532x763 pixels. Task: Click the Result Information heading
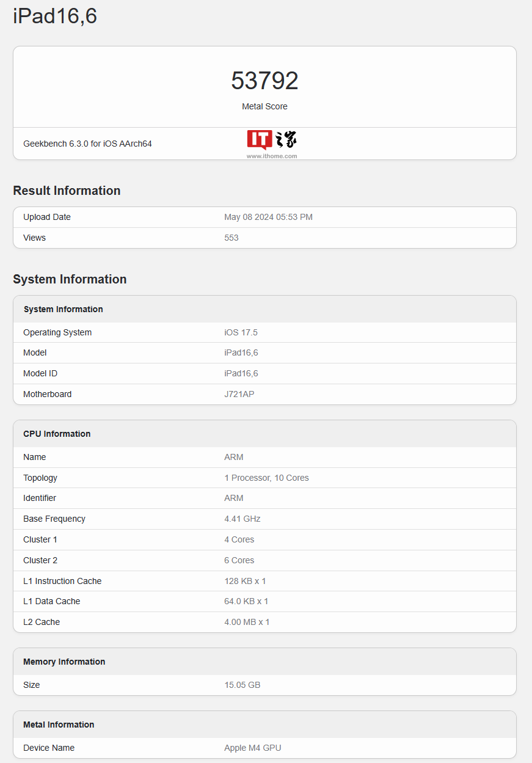click(x=67, y=191)
